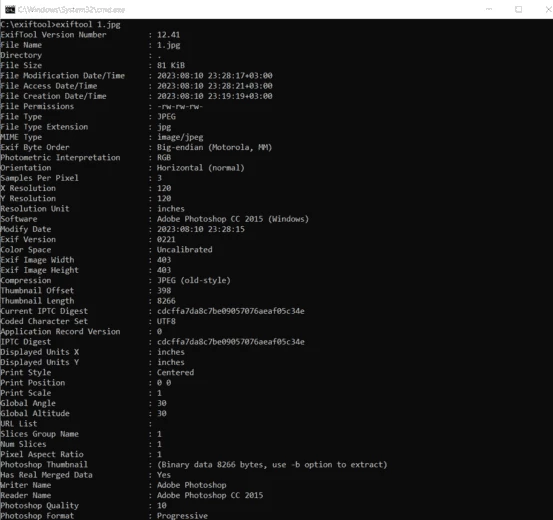Click the File Name value 1.jpg
553x520 pixels.
(x=169, y=45)
